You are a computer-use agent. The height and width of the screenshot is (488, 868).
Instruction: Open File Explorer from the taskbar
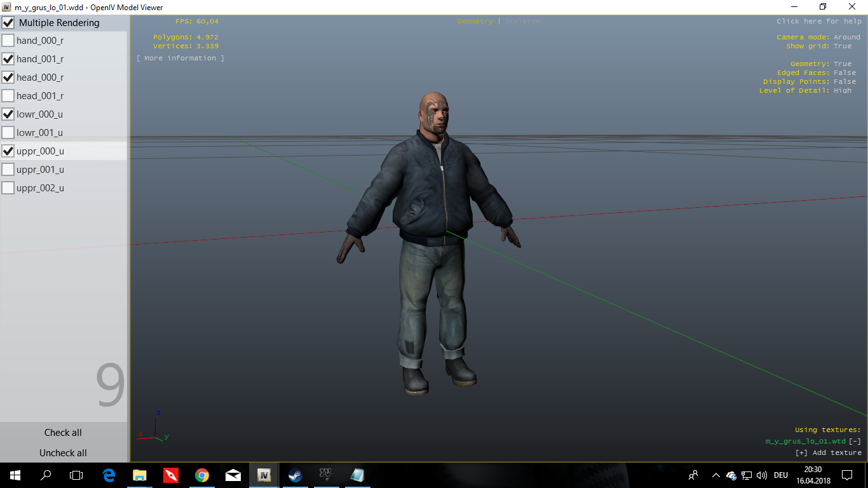point(140,475)
